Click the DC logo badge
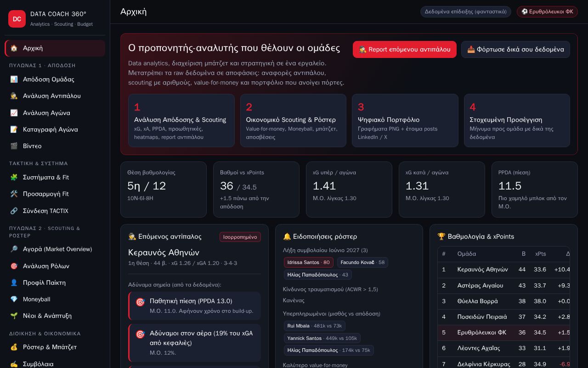Image resolution: width=588 pixels, height=368 pixels. pos(17,19)
